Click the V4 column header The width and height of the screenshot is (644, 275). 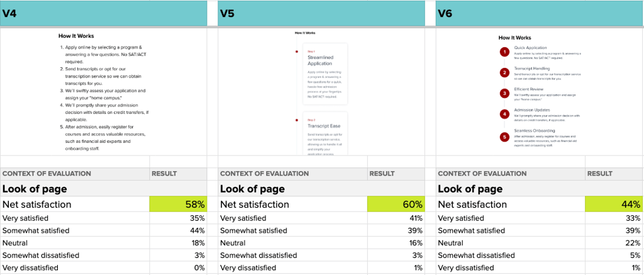tap(103, 13)
